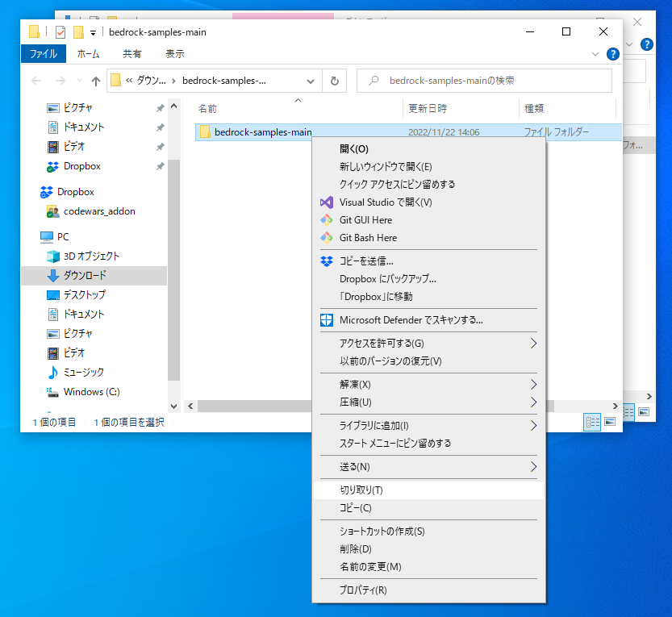Open the Customize Quick Access Toolbar chevron menu
This screenshot has height=617, width=672.
93,31
